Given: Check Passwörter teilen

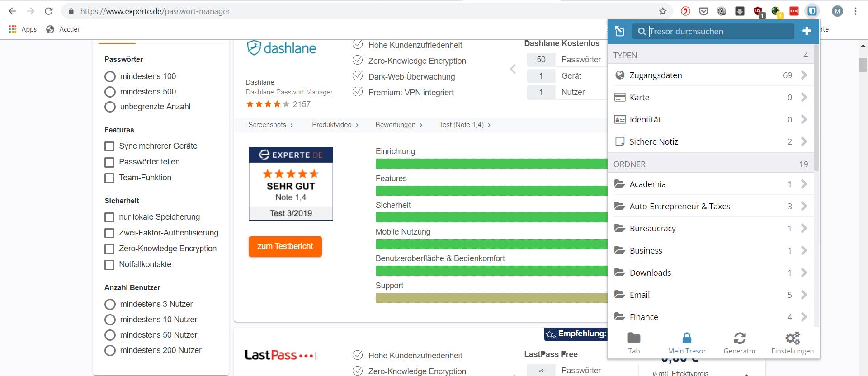Looking at the screenshot, I should click(x=109, y=162).
